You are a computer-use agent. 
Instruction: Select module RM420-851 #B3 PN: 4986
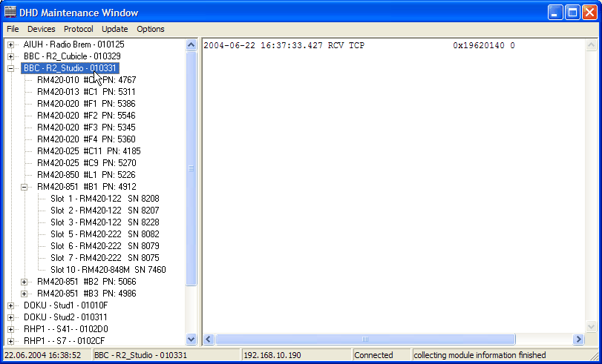coord(86,294)
